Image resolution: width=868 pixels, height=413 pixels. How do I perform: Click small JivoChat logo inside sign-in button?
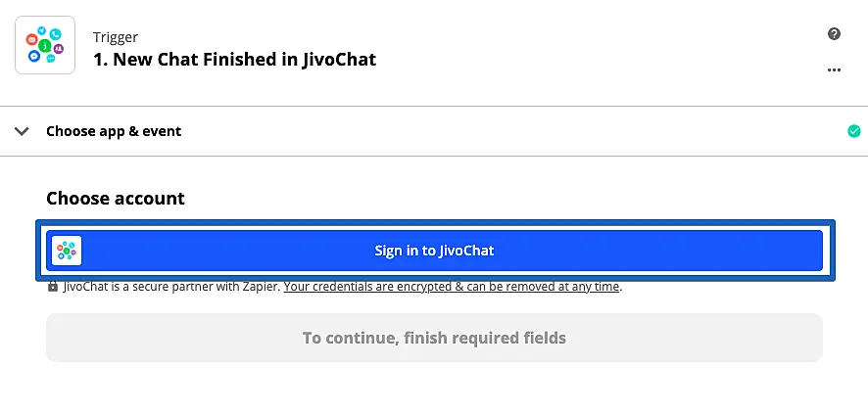[x=67, y=251]
